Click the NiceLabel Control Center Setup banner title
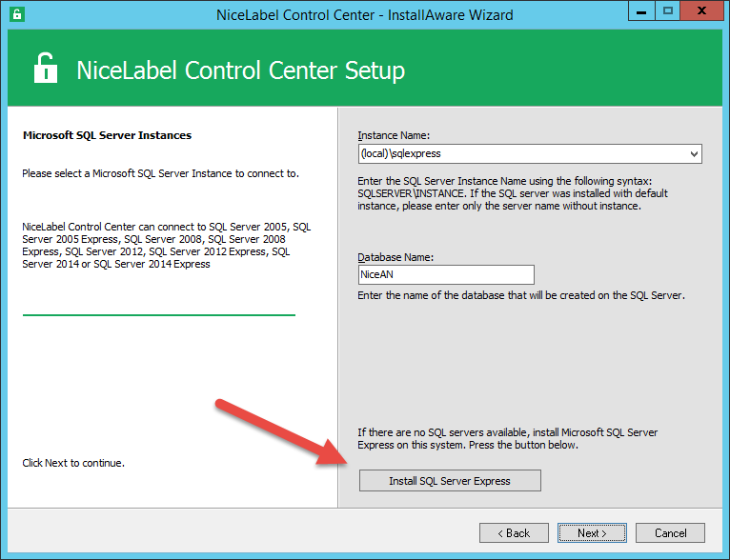Viewport: 730px width, 560px height. click(x=240, y=70)
